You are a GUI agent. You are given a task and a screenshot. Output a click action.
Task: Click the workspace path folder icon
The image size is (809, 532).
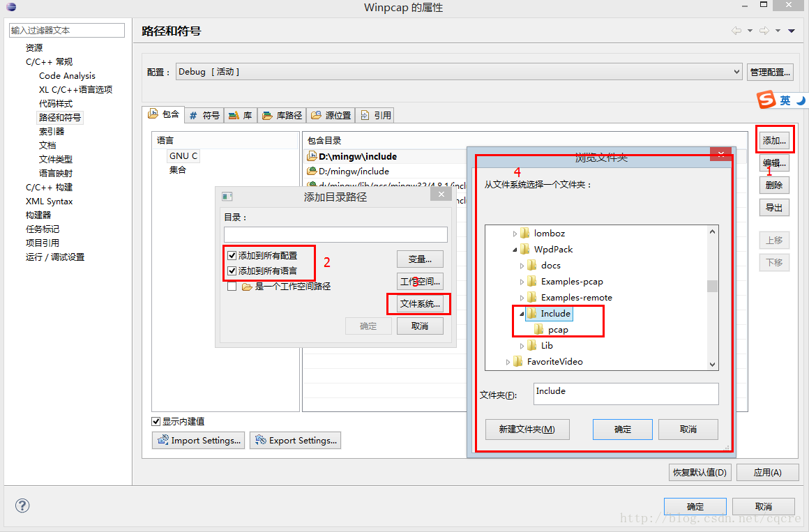click(247, 287)
